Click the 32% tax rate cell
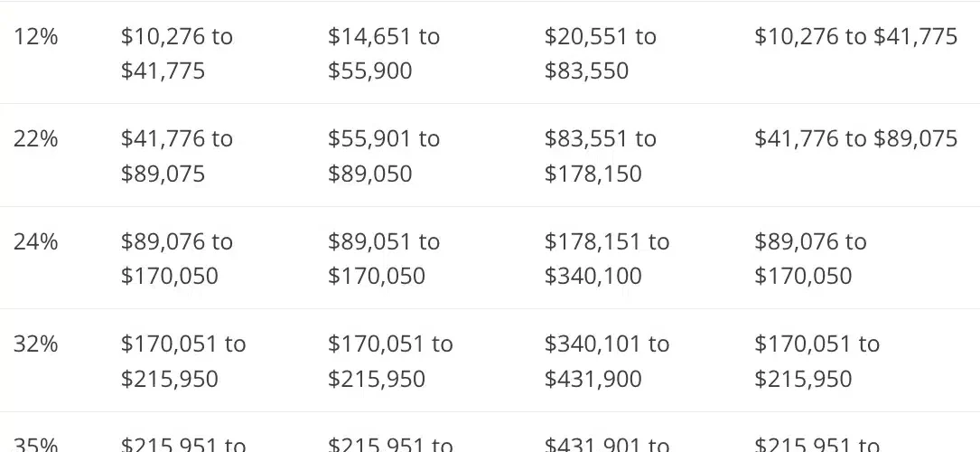The height and width of the screenshot is (452, 980). coord(36,344)
